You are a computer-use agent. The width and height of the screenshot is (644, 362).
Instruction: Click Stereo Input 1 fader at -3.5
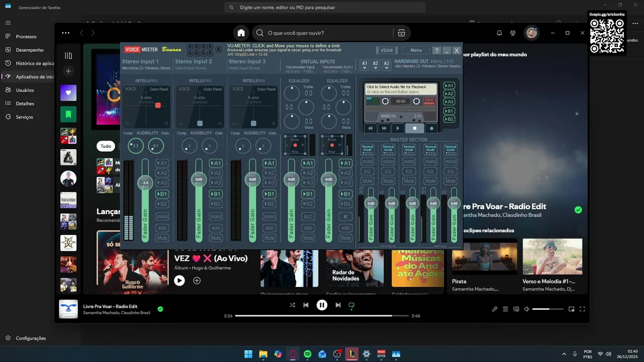pyautogui.click(x=145, y=183)
